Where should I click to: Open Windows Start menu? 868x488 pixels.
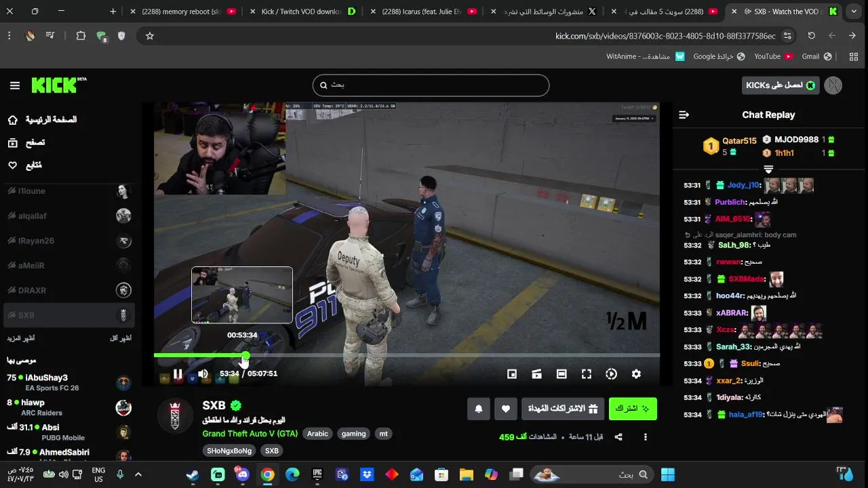[x=668, y=474]
